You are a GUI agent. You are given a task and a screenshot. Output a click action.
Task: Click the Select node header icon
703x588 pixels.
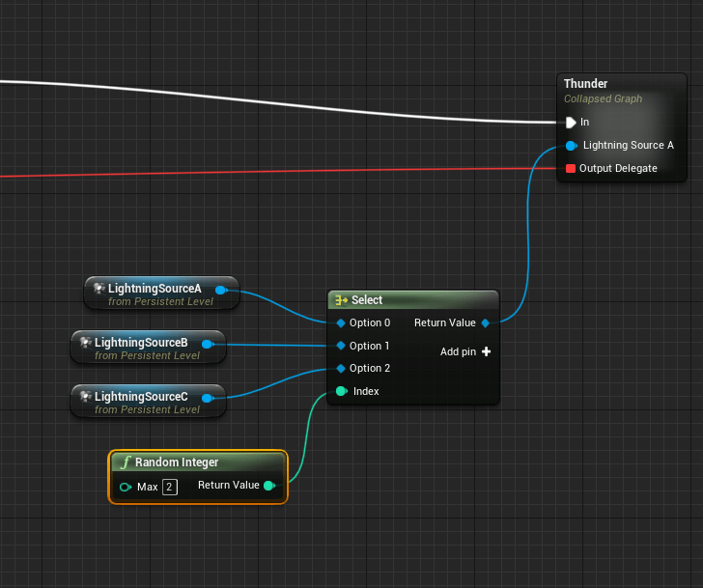tap(340, 300)
